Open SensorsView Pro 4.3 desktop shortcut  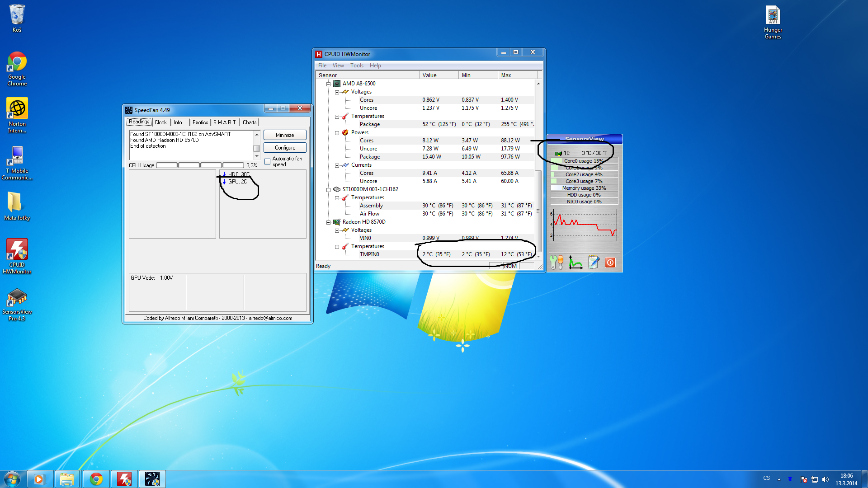point(17,305)
